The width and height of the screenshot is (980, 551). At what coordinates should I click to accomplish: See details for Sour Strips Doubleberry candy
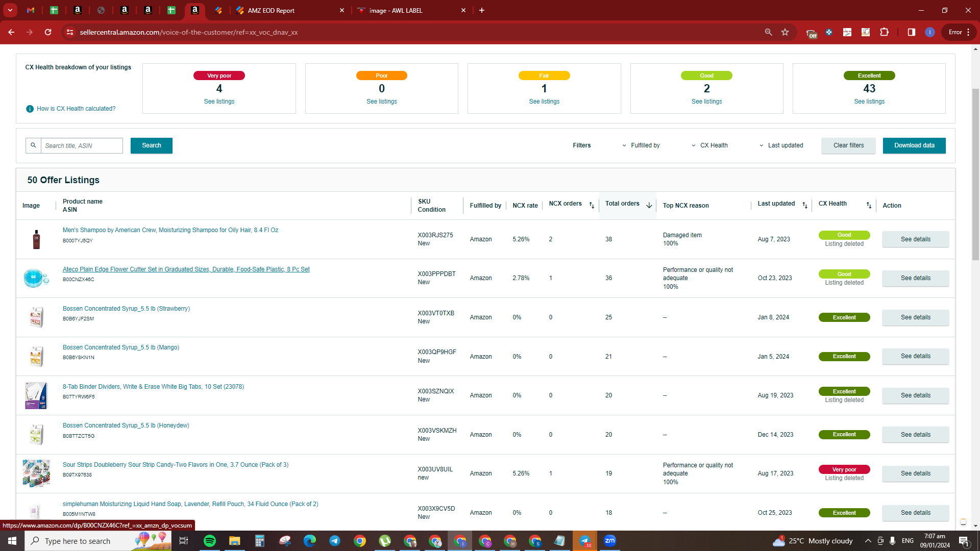point(916,473)
